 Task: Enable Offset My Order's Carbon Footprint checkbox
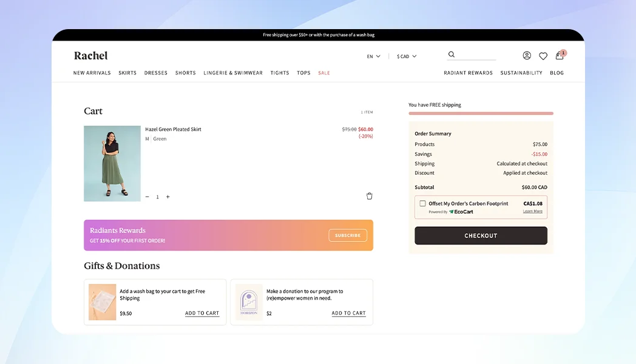coord(422,203)
